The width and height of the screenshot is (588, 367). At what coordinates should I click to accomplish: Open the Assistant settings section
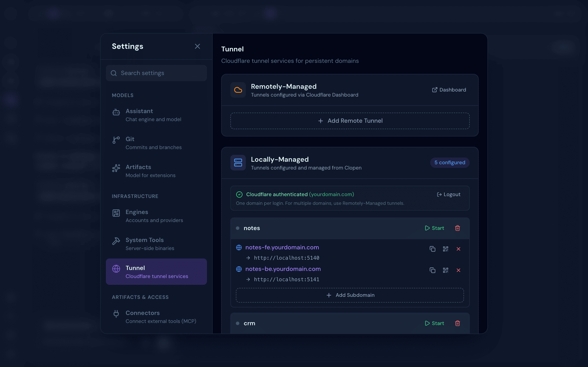[156, 115]
